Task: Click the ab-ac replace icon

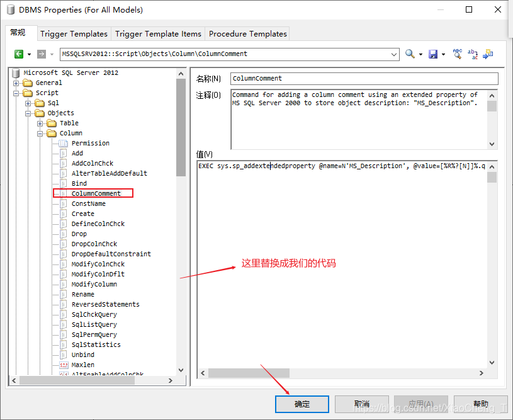Action: (x=473, y=54)
